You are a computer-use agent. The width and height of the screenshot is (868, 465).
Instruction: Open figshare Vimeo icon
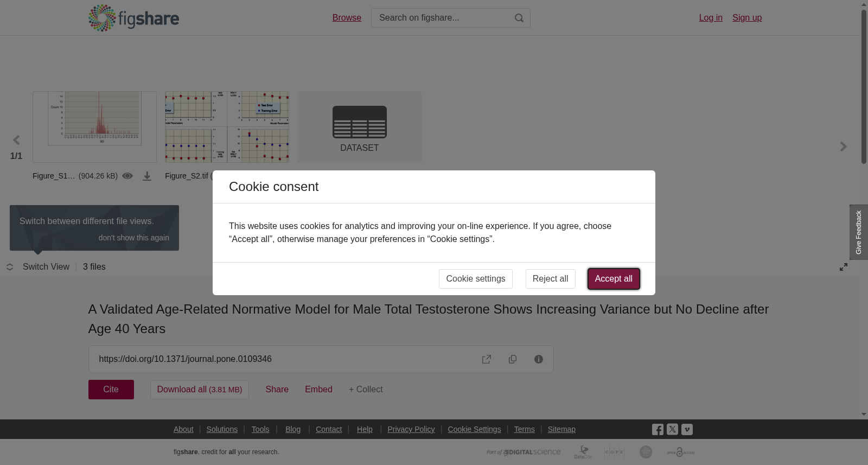coord(687,429)
